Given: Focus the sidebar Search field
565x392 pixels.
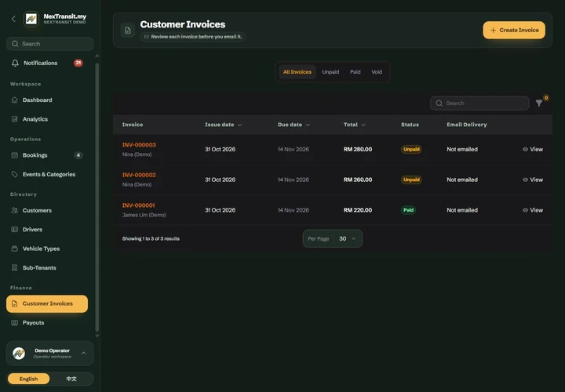Looking at the screenshot, I should (50, 44).
